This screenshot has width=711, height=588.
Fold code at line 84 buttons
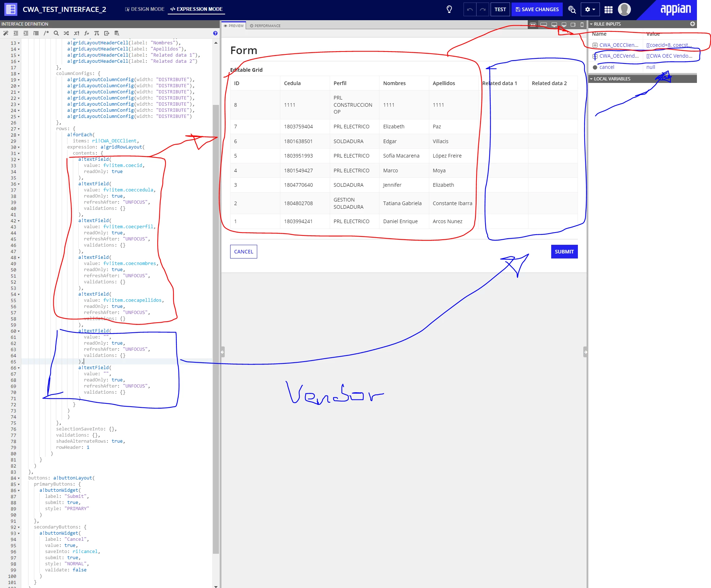coord(19,478)
